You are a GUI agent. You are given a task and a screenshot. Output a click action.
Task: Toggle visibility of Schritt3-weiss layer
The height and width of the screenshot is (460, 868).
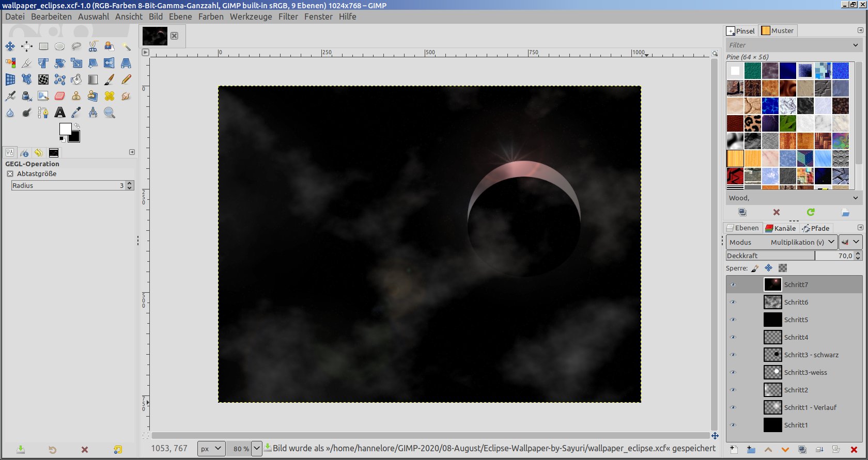(733, 372)
